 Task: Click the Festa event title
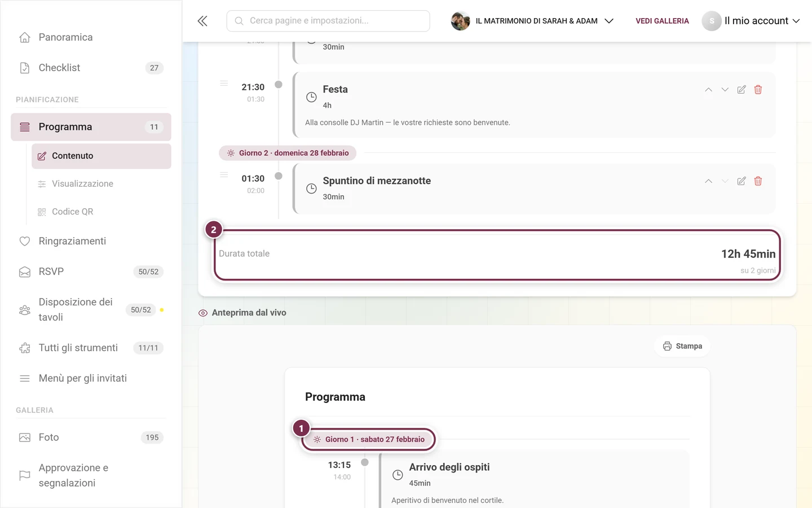coord(336,89)
